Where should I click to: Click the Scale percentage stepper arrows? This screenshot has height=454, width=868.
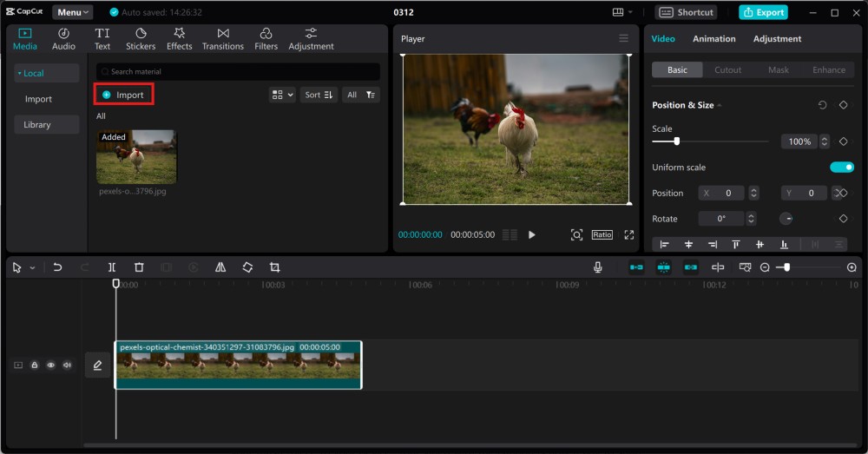825,141
